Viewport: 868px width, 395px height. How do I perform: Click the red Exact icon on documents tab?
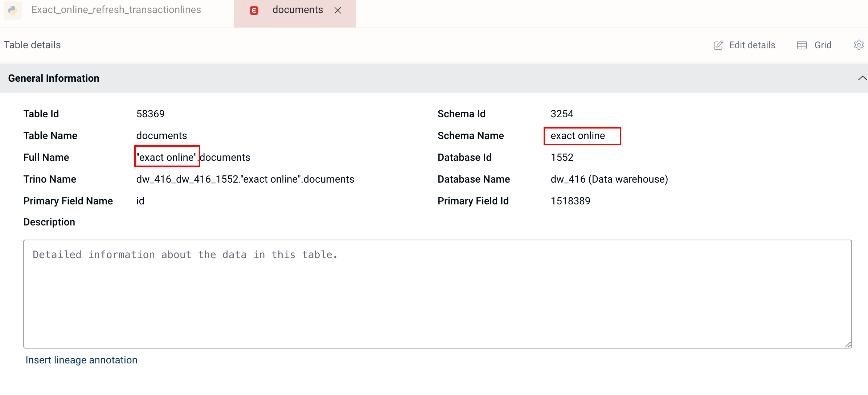pyautogui.click(x=254, y=10)
